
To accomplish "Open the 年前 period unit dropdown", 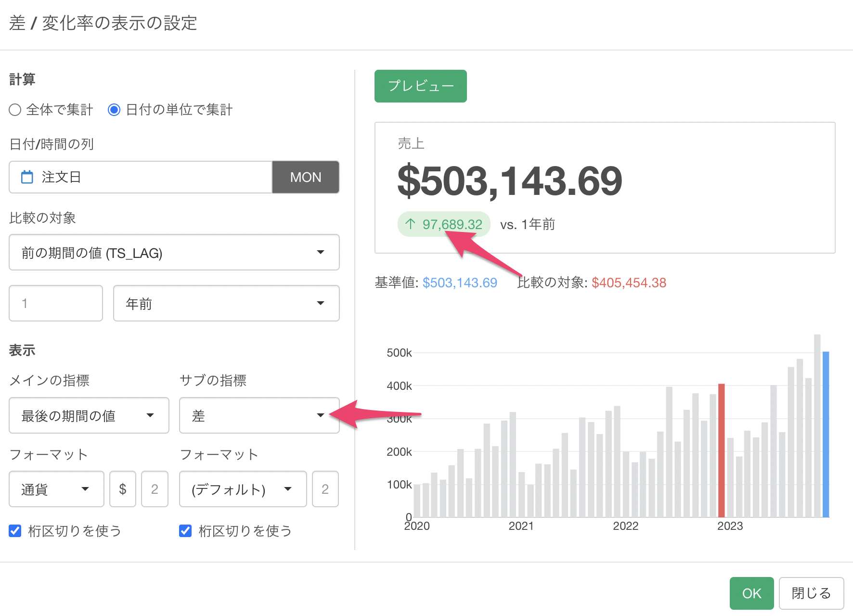I will tap(226, 303).
